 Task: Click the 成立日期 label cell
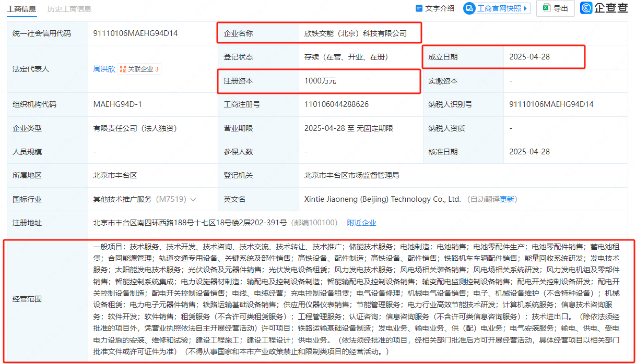pos(463,57)
